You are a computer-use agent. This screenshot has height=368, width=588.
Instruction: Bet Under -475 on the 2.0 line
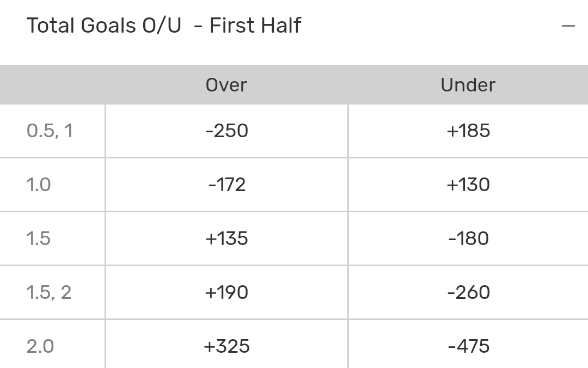pos(468,346)
